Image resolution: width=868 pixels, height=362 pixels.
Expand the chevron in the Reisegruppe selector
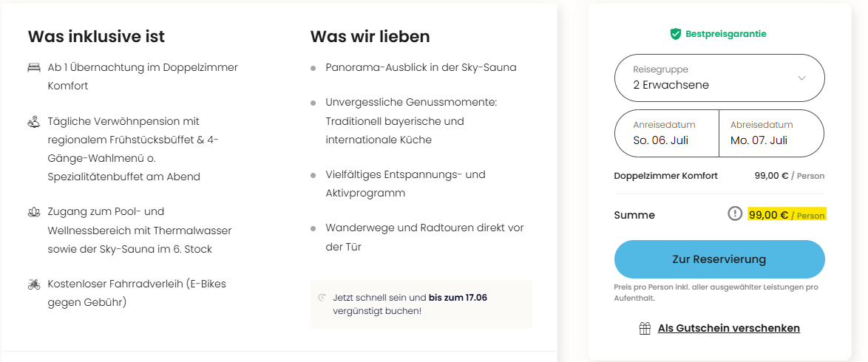click(801, 78)
